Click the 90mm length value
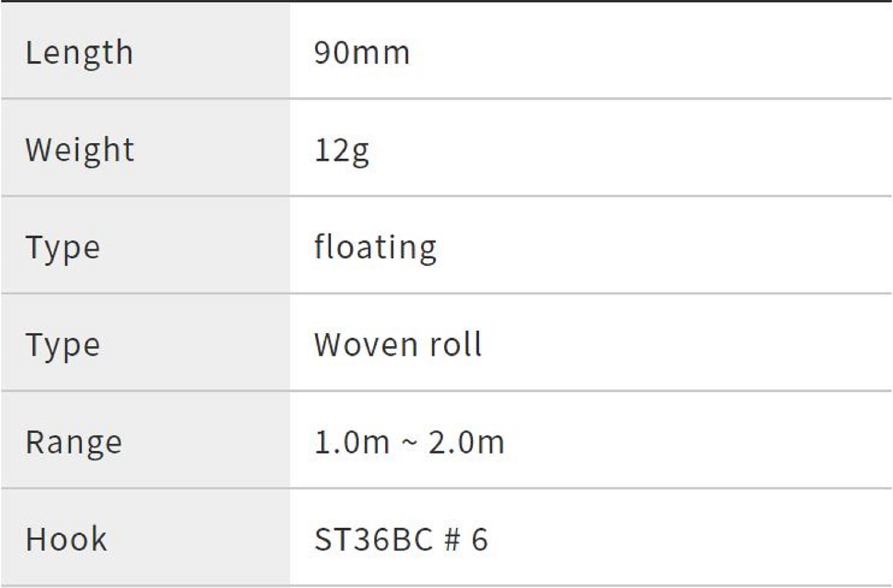Image resolution: width=893 pixels, height=588 pixels. (362, 53)
